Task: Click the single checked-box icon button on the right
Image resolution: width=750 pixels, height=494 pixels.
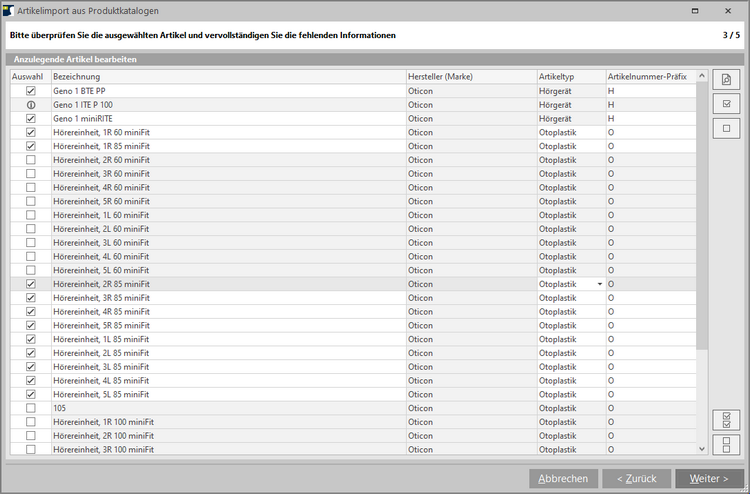Action: click(x=726, y=104)
